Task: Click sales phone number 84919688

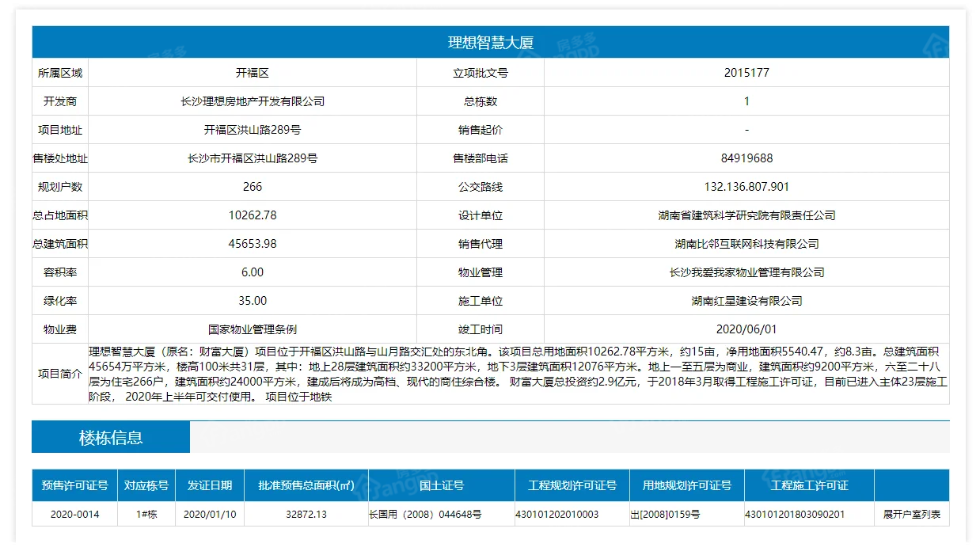Action: [746, 158]
